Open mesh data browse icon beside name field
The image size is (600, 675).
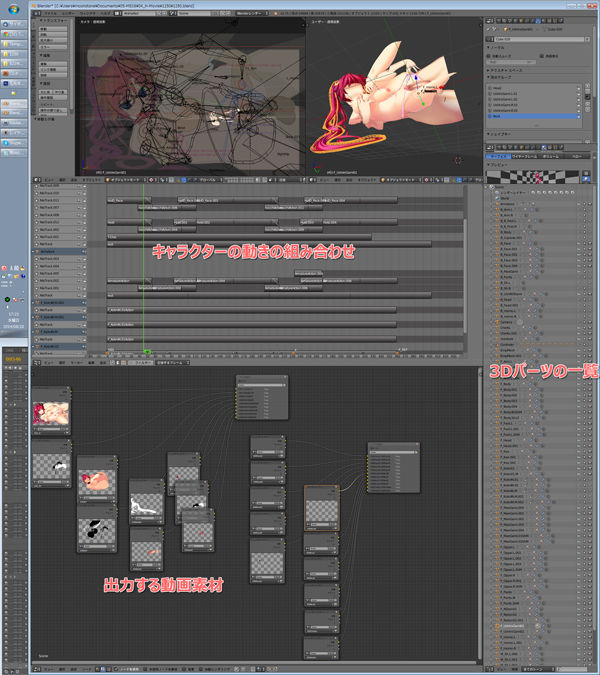489,39
